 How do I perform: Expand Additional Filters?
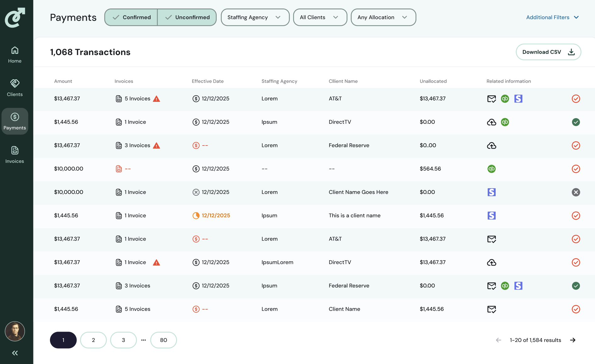coord(552,17)
